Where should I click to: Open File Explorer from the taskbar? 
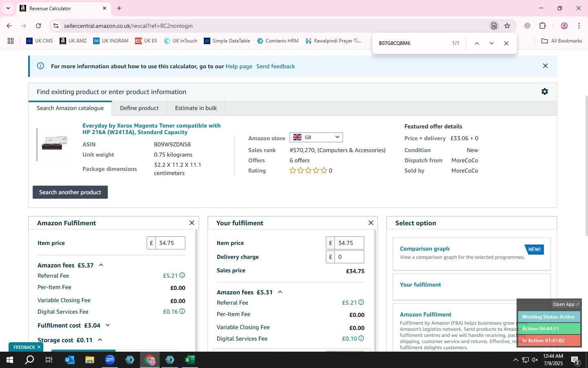(90, 360)
